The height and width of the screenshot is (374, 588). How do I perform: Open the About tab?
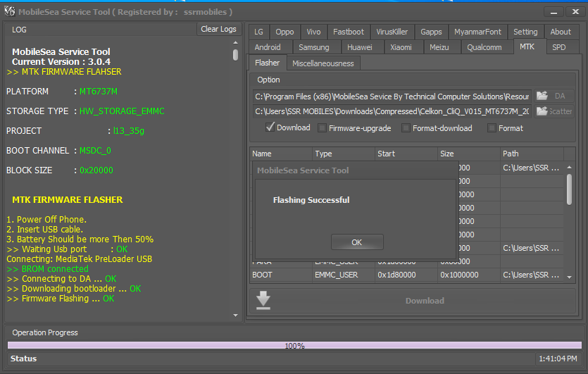coord(561,32)
